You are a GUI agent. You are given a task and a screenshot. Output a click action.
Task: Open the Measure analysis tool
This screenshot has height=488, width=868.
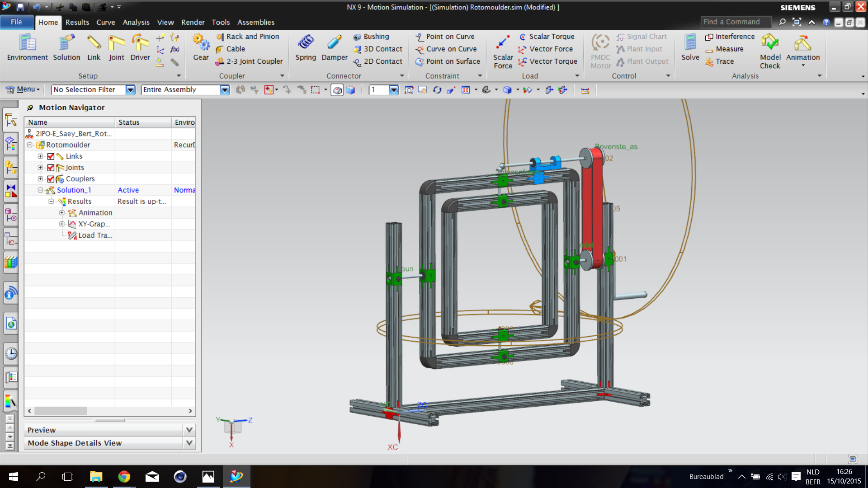coord(724,49)
